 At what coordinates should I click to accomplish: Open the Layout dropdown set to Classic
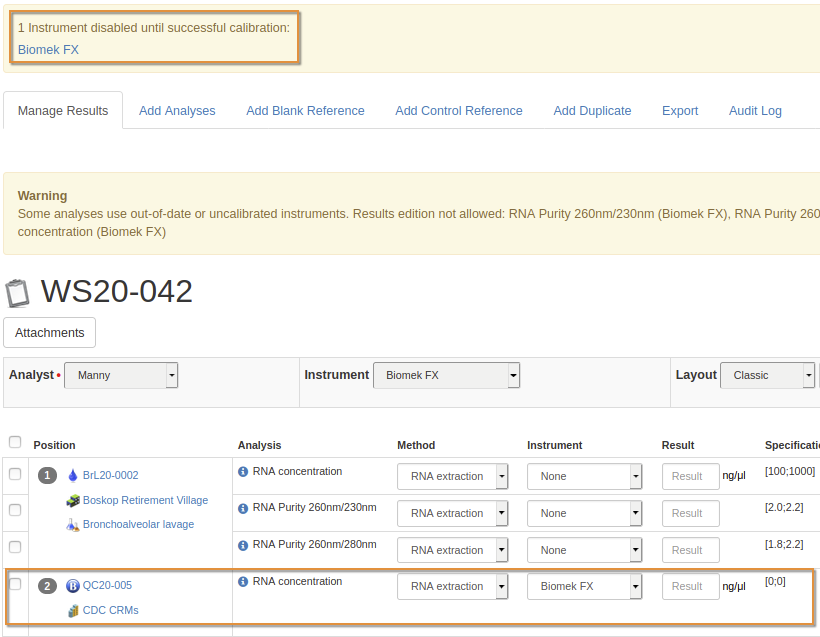(x=767, y=375)
